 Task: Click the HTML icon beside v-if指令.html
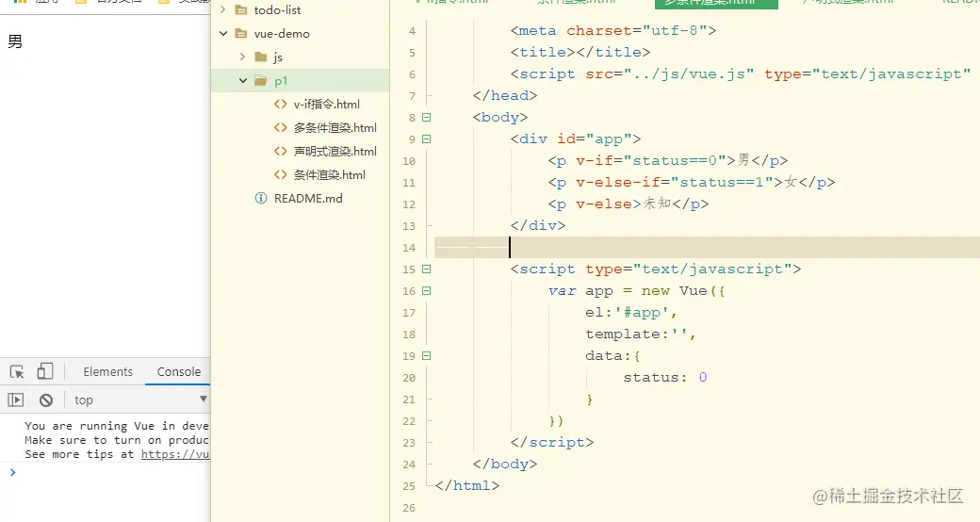click(x=281, y=105)
